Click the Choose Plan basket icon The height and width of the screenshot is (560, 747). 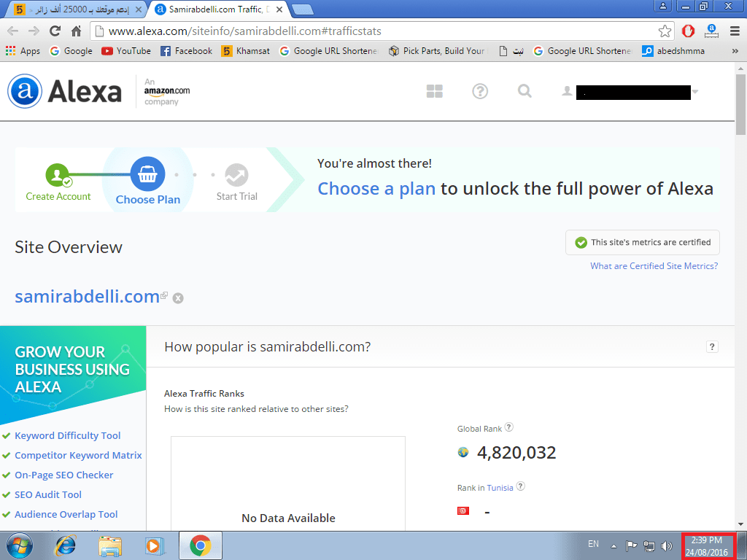pyautogui.click(x=147, y=174)
